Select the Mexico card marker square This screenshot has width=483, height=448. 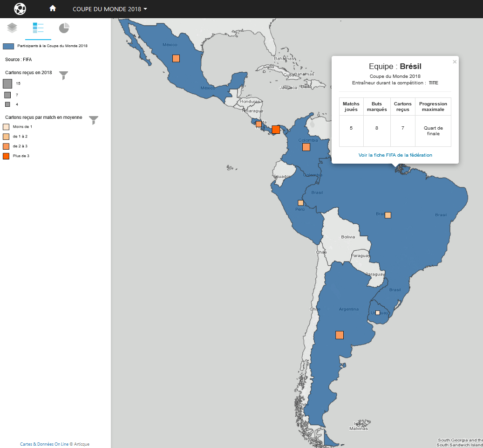[176, 58]
